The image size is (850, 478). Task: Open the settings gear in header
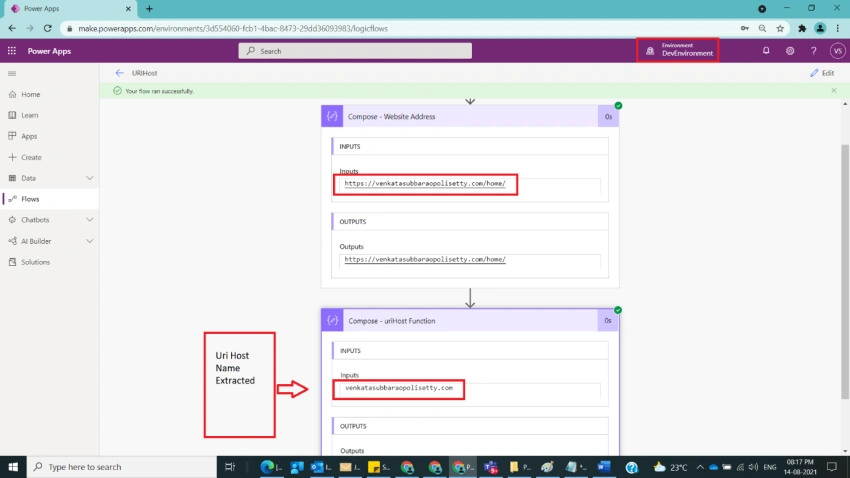point(790,51)
